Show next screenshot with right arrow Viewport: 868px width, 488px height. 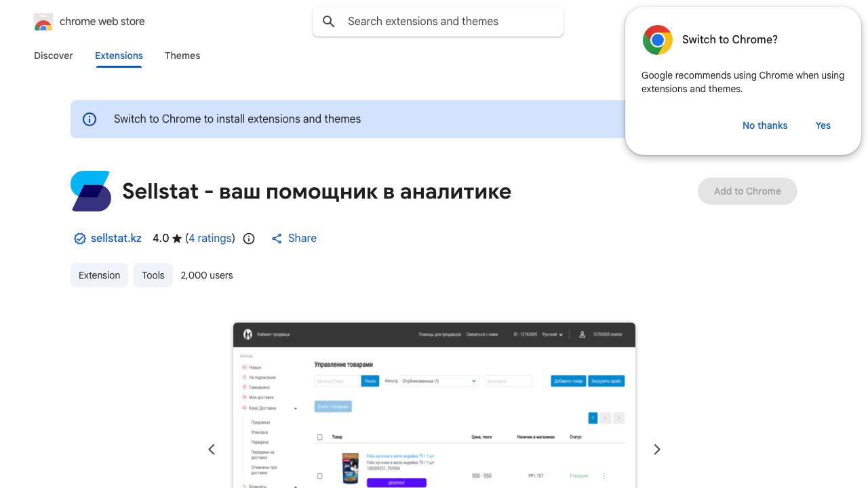[x=656, y=449]
